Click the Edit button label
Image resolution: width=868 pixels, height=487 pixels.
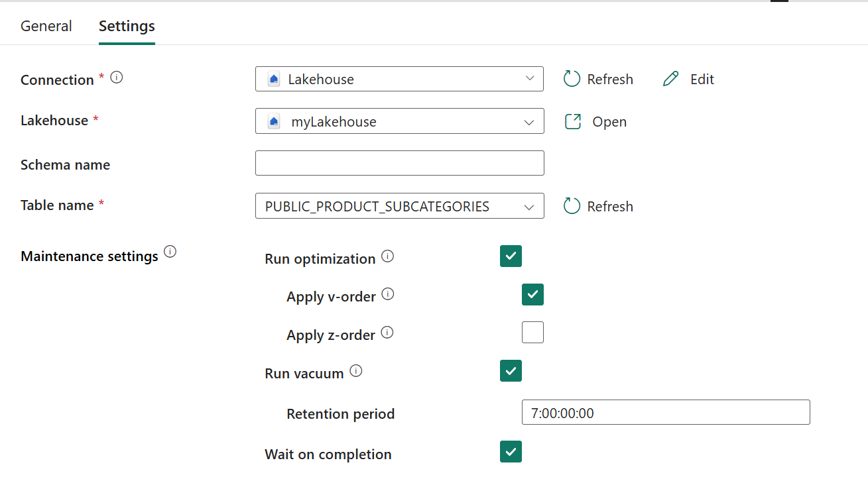(x=702, y=80)
